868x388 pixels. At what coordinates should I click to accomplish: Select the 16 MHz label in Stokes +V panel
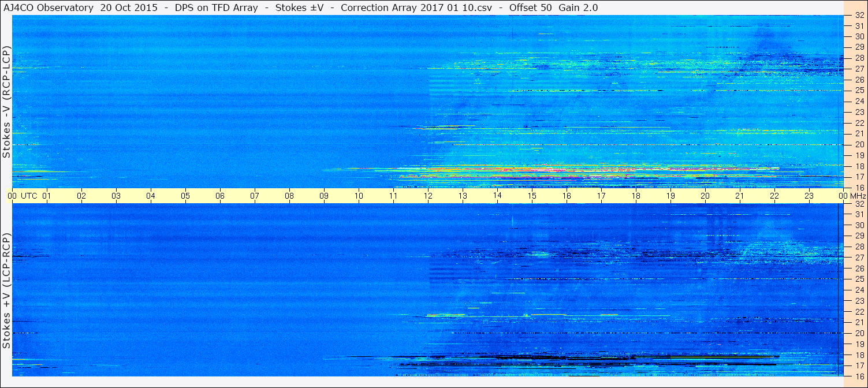859,376
